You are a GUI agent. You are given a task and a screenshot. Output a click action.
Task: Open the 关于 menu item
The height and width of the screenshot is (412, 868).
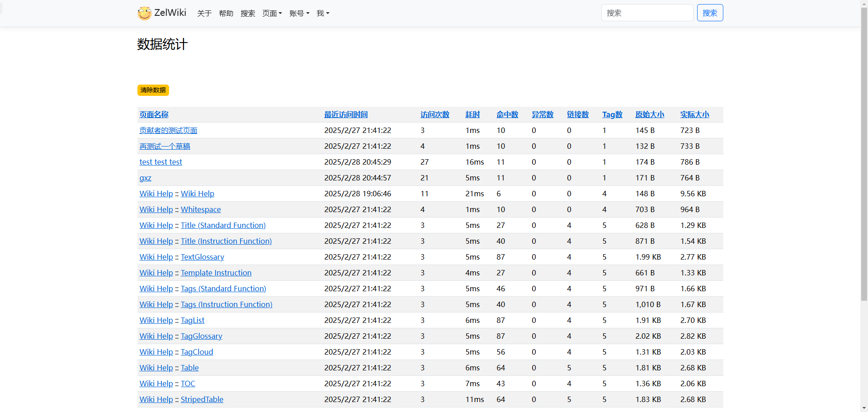point(204,14)
